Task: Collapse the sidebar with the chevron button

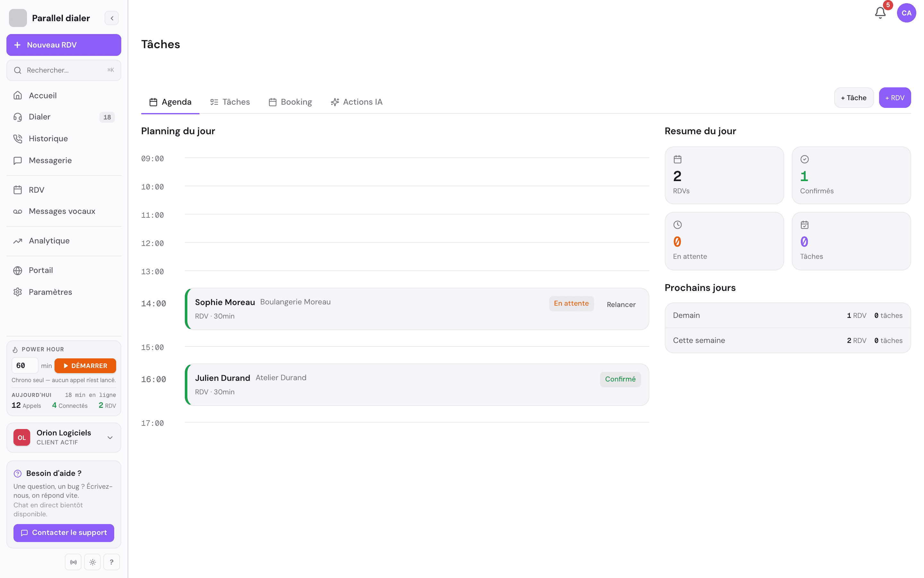Action: point(112,18)
